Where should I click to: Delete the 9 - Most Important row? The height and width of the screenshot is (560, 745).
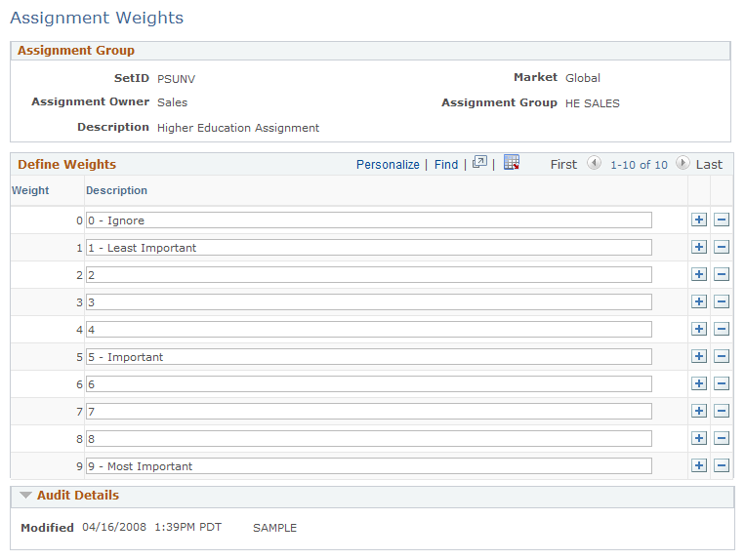click(722, 465)
